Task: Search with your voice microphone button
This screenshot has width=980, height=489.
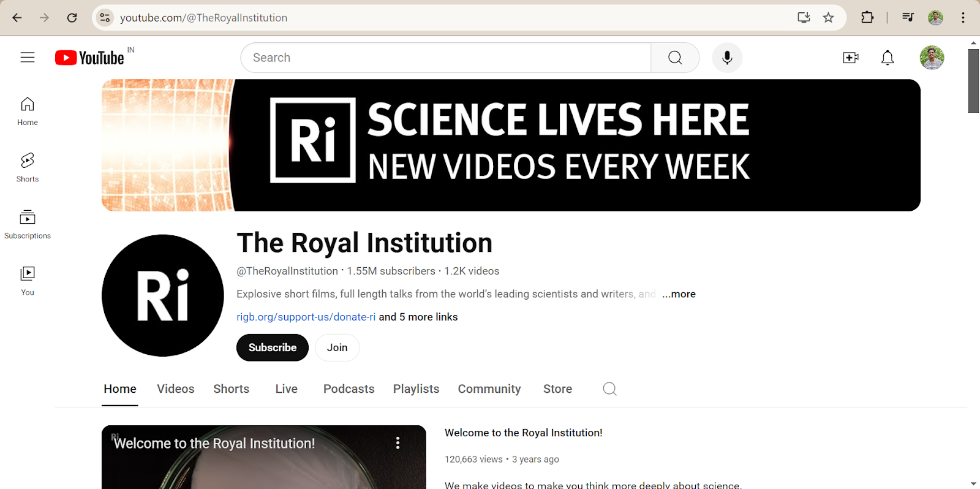Action: (727, 58)
